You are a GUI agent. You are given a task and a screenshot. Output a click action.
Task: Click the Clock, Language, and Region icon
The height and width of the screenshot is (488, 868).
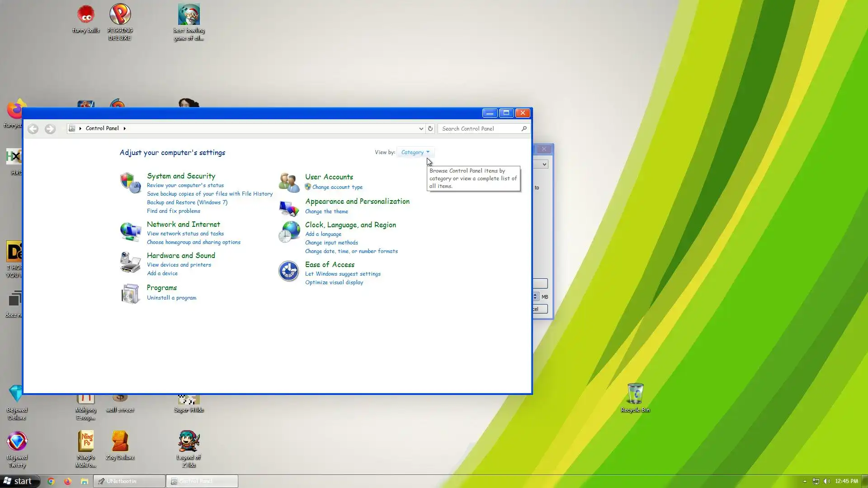coord(289,232)
